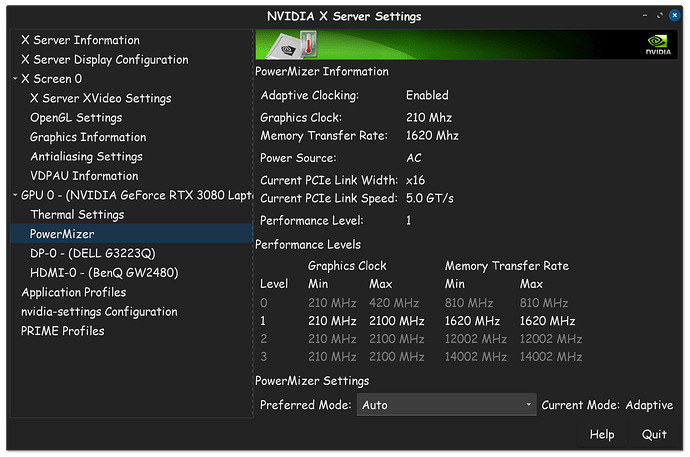Collapse the GPU 0 tree node

click(15, 195)
